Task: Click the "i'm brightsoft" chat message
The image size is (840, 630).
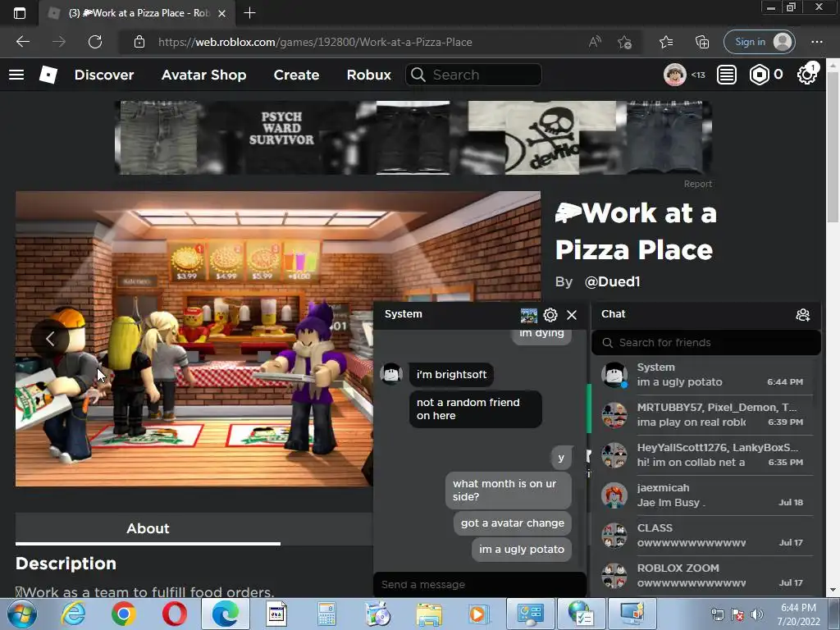Action: coord(452,374)
